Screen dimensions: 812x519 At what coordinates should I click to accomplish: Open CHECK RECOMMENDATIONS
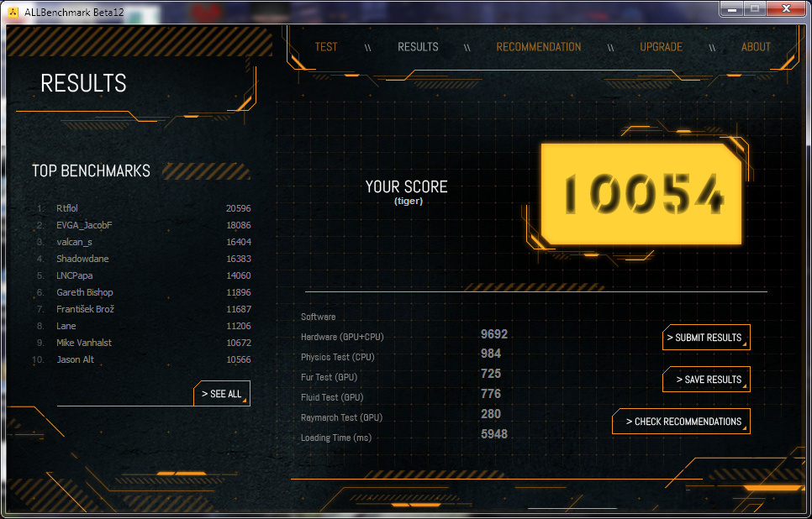click(x=682, y=422)
